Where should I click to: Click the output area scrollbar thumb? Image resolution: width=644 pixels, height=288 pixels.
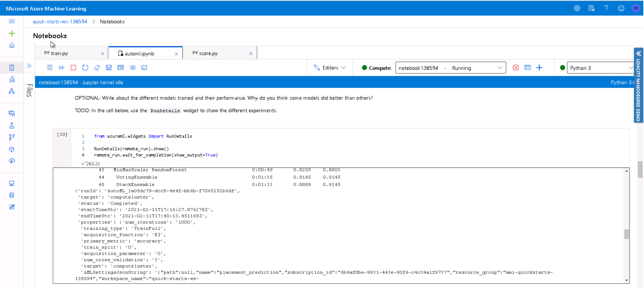coord(627,234)
